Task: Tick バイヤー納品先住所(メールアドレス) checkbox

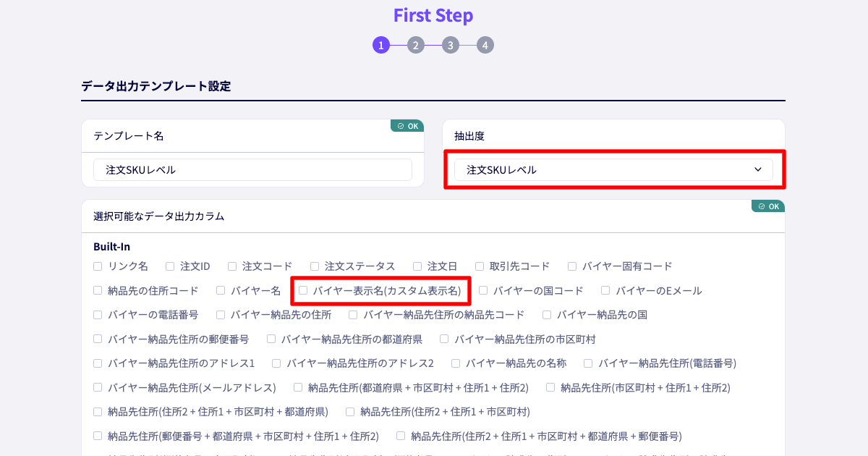Action: pyautogui.click(x=98, y=387)
